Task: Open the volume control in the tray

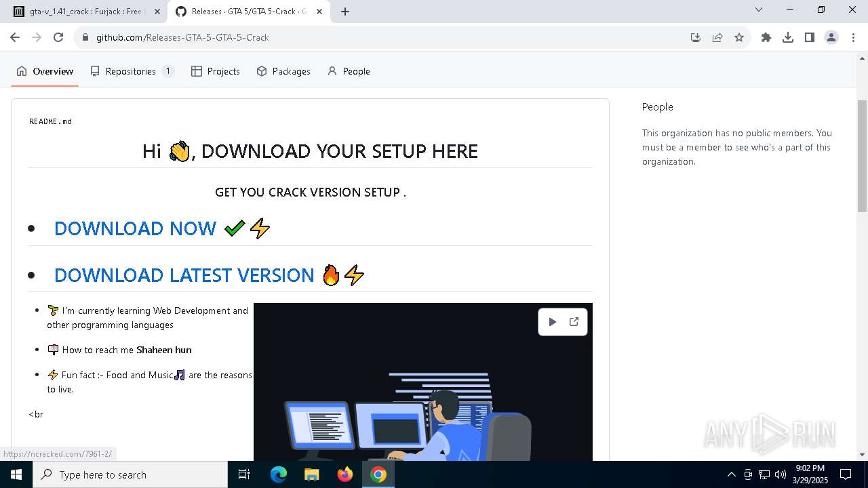Action: (x=781, y=474)
